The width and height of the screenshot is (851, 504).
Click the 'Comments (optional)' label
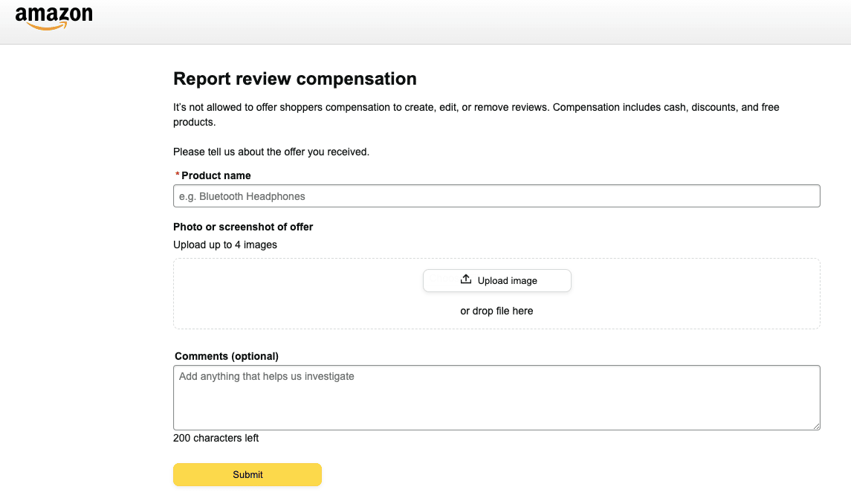[227, 356]
